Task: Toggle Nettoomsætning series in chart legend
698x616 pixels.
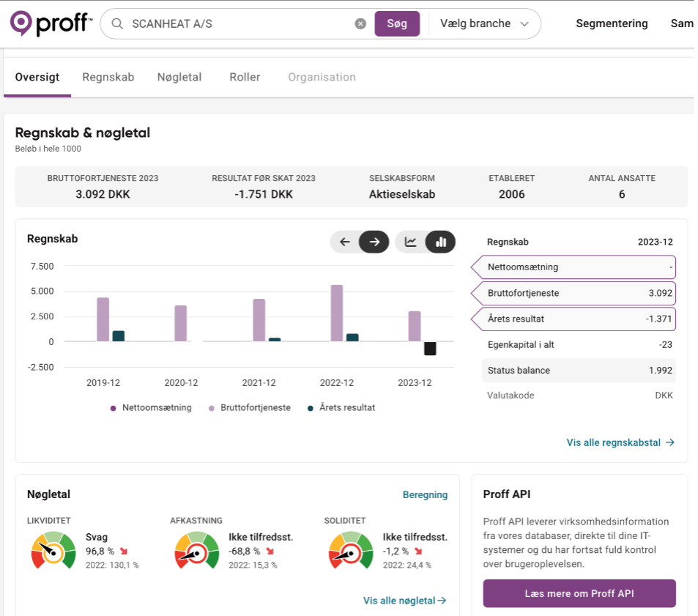Action: 151,407
